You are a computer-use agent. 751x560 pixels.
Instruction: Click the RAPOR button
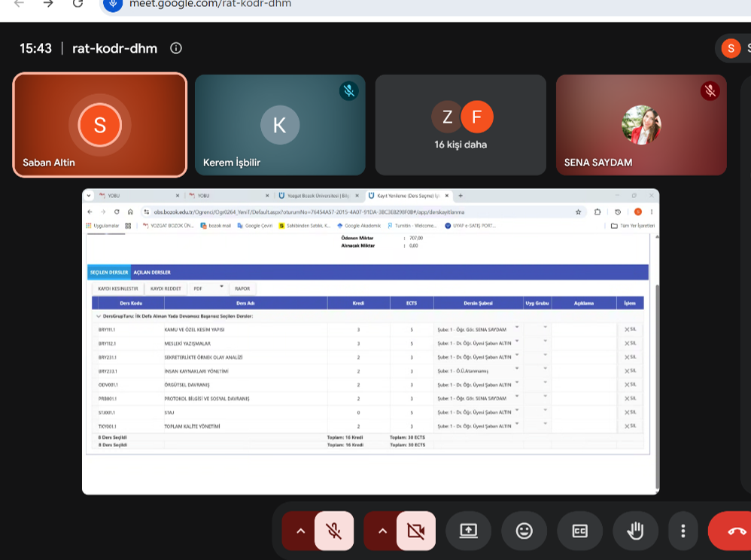242,288
